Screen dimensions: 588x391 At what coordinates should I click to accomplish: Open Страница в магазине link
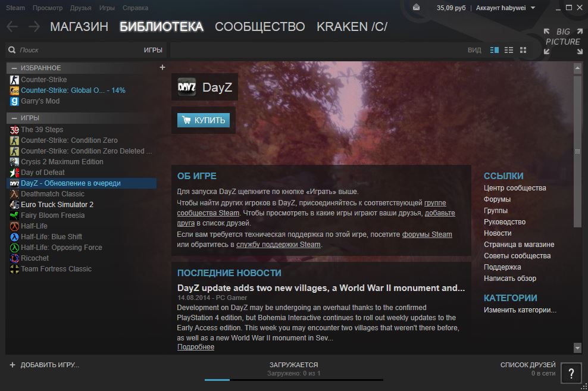click(x=518, y=245)
